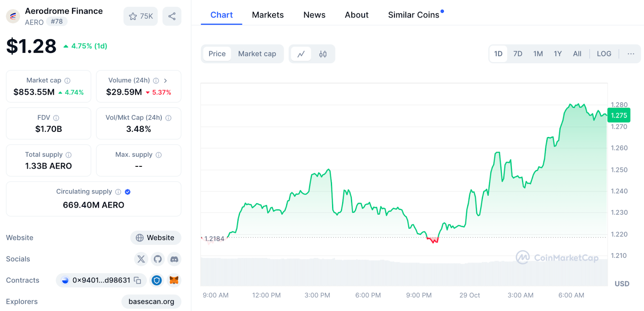Screen dimensions: 644x311
Task: Open the GitHub social link icon
Action: pos(158,259)
